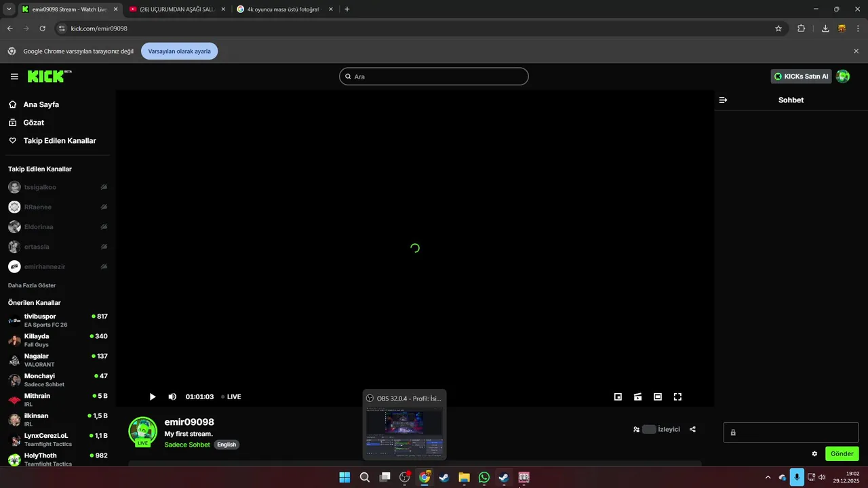868x488 pixels.
Task: Bookmark this page with the star
Action: (x=778, y=28)
